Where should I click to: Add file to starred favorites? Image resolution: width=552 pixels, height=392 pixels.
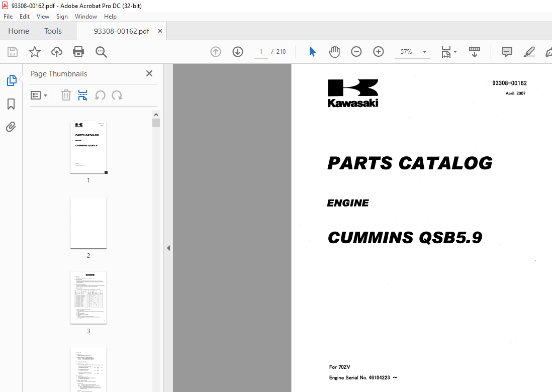35,52
